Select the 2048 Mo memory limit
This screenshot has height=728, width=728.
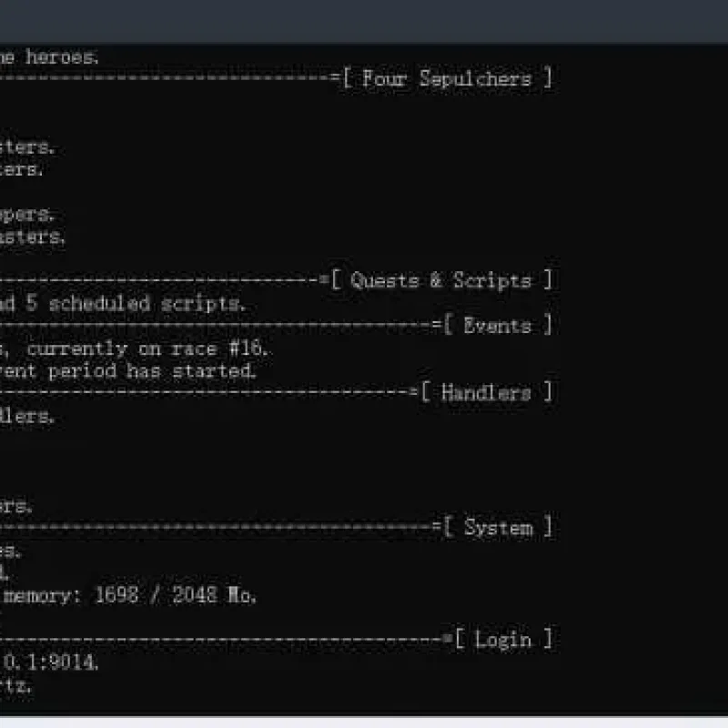click(x=214, y=595)
